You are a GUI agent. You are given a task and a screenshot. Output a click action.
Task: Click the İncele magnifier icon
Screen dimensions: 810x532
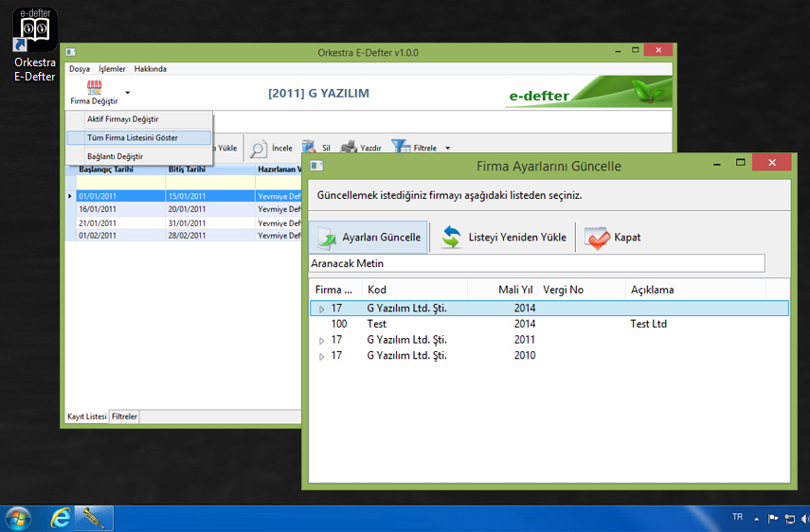click(x=258, y=148)
